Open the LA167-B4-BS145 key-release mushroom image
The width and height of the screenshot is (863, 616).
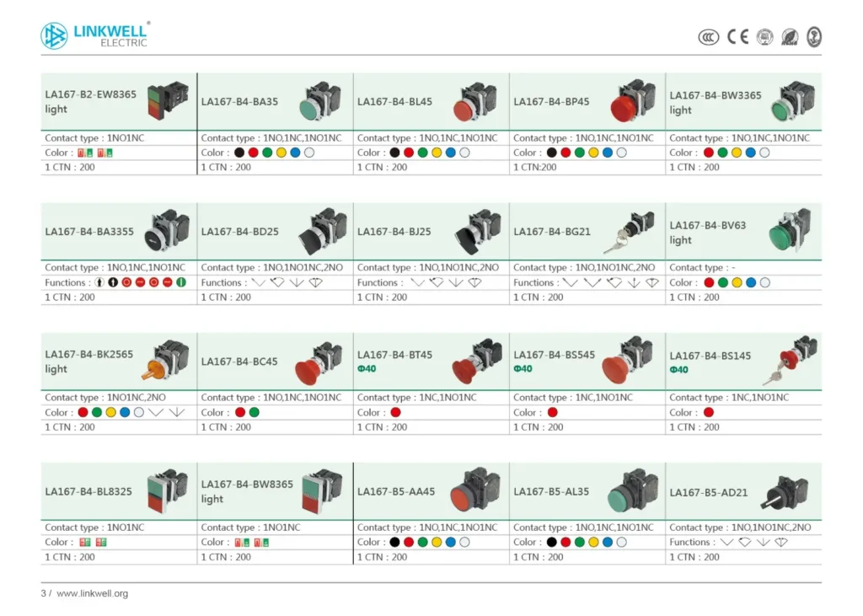[x=790, y=361]
